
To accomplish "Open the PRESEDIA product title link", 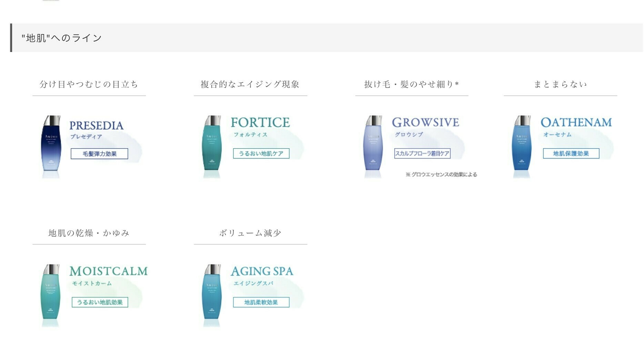I will point(96,125).
